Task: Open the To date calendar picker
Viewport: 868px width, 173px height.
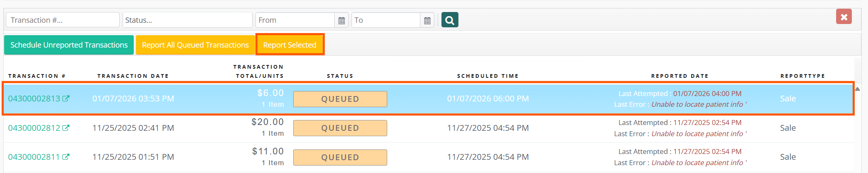Action: [x=427, y=20]
